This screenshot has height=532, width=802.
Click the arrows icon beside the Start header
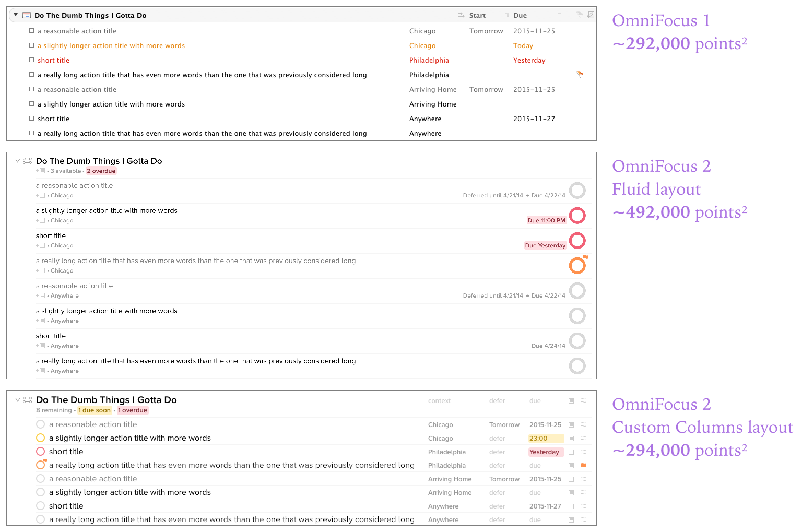461,15
